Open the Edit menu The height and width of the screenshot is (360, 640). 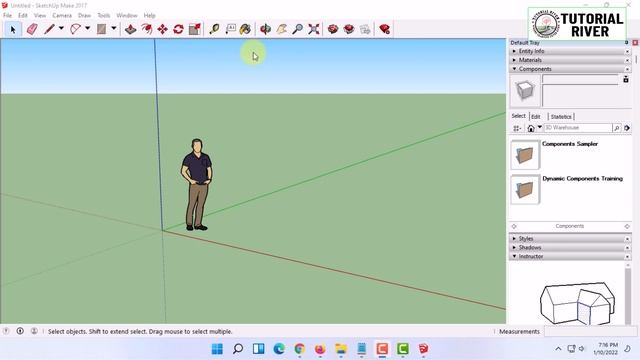coord(23,15)
